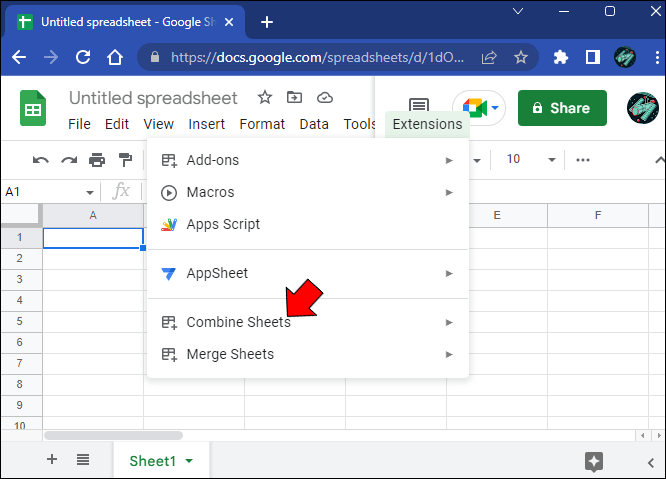Open the Sheet1 tab dropdown arrow
666x479 pixels.
[x=189, y=461]
